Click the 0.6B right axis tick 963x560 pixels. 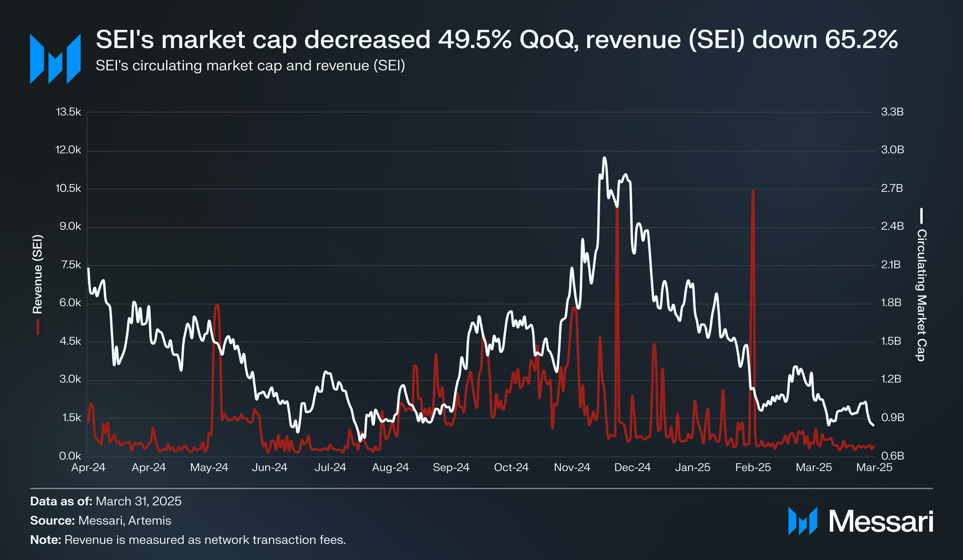click(x=892, y=456)
